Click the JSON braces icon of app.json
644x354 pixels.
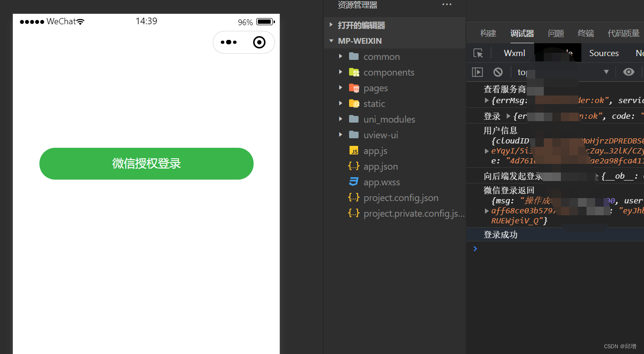tap(354, 166)
